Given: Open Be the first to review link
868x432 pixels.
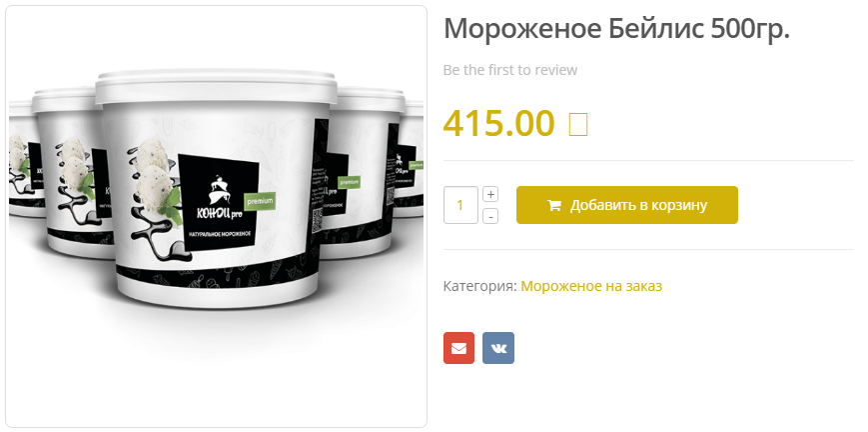Looking at the screenshot, I should coord(510,70).
